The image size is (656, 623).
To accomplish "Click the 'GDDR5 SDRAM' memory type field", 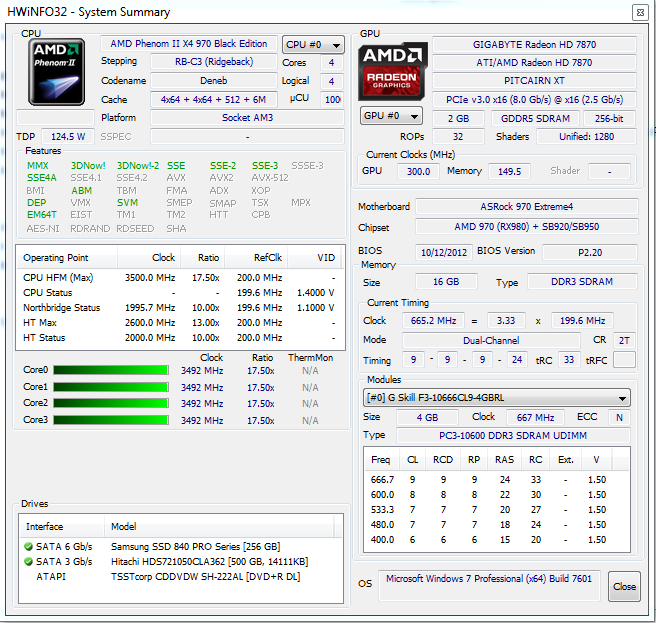I will 535,118.
